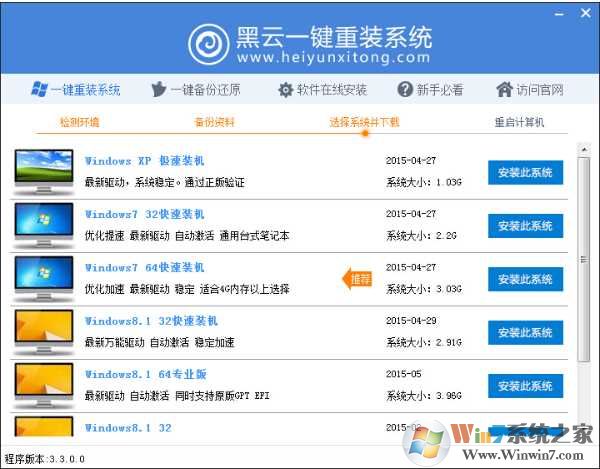Select the 重启计算机 step
Image resolution: width=600 pixels, height=469 pixels.
(519, 122)
